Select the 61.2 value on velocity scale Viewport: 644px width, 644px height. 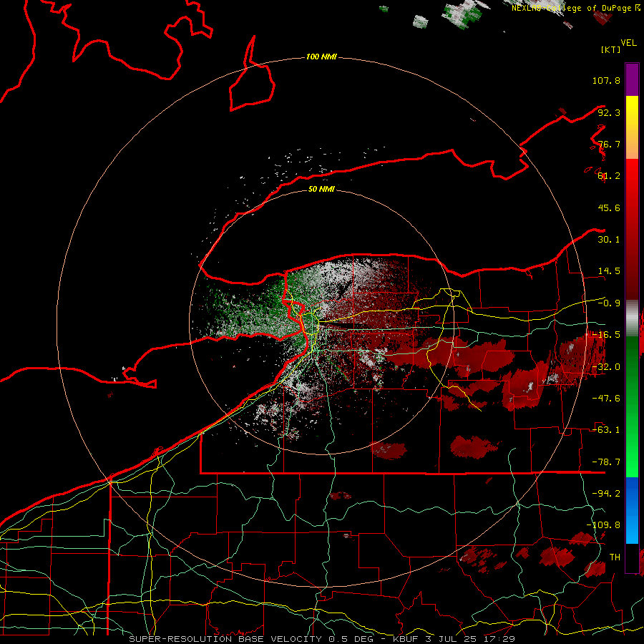tap(609, 176)
